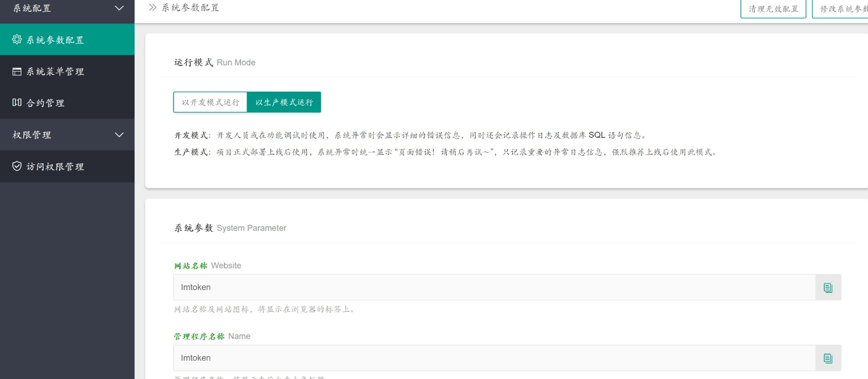Click the 系统参数配置 breadcrumb text

click(191, 8)
